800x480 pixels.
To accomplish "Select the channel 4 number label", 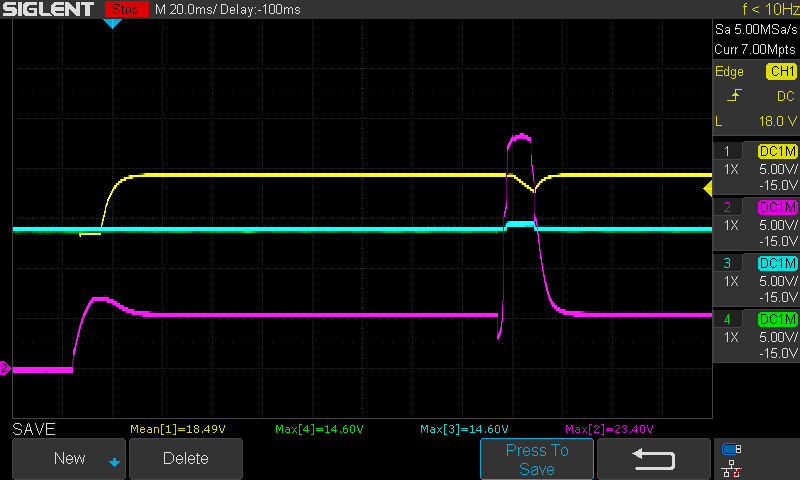I will 727,319.
